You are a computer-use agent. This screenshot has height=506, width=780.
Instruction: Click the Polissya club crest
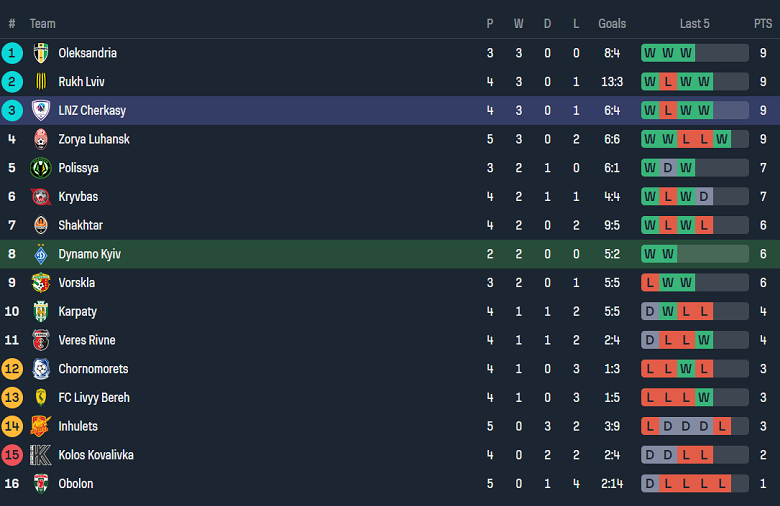(41, 168)
